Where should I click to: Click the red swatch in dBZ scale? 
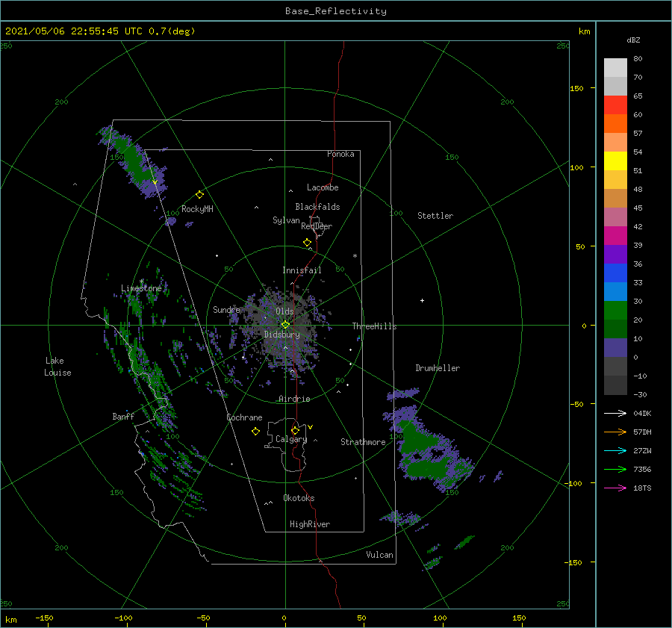[x=615, y=105]
